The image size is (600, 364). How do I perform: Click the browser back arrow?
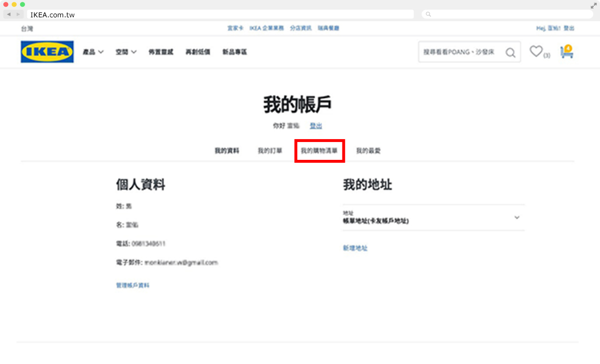pos(9,14)
